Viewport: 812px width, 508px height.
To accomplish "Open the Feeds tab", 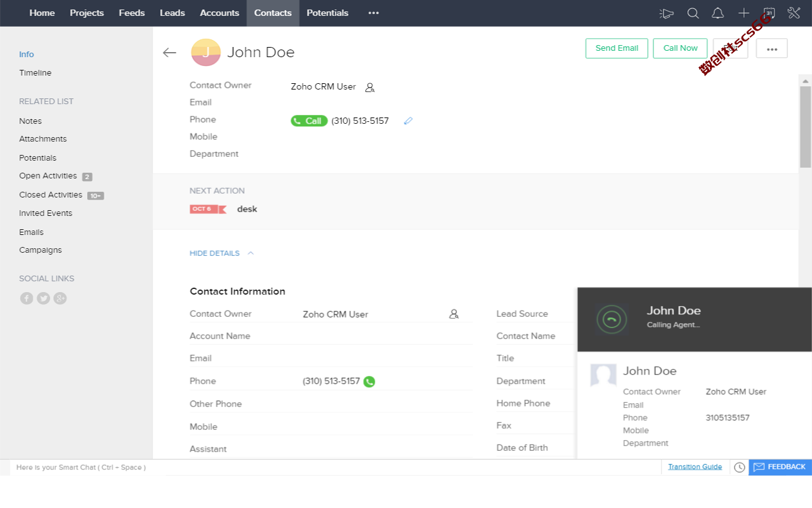I will click(132, 13).
